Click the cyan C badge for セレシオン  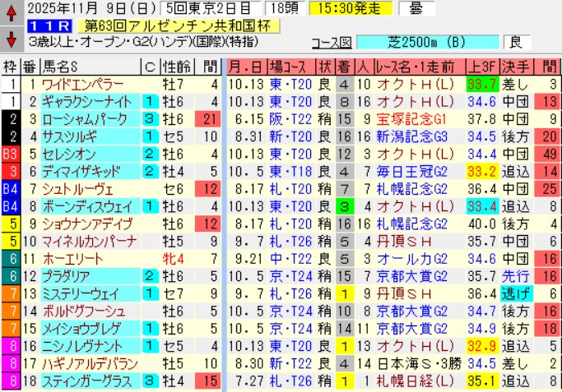pos(149,154)
